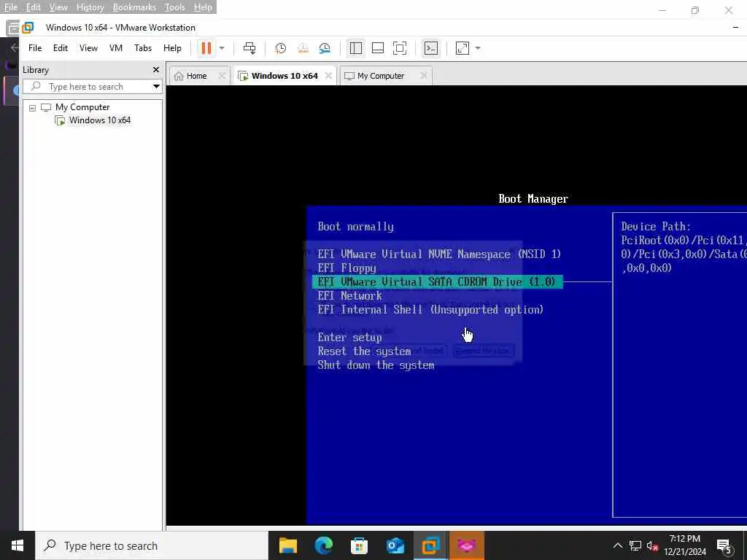Open the snapshot manager
The width and height of the screenshot is (747, 560).
click(325, 48)
